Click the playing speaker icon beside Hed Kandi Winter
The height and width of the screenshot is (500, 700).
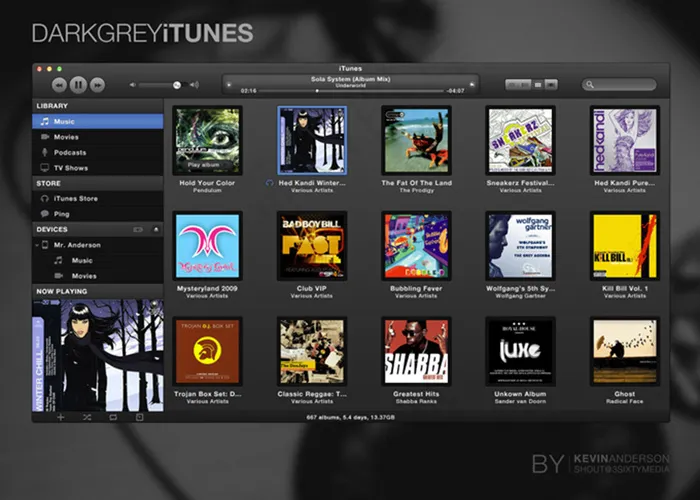[x=269, y=183]
